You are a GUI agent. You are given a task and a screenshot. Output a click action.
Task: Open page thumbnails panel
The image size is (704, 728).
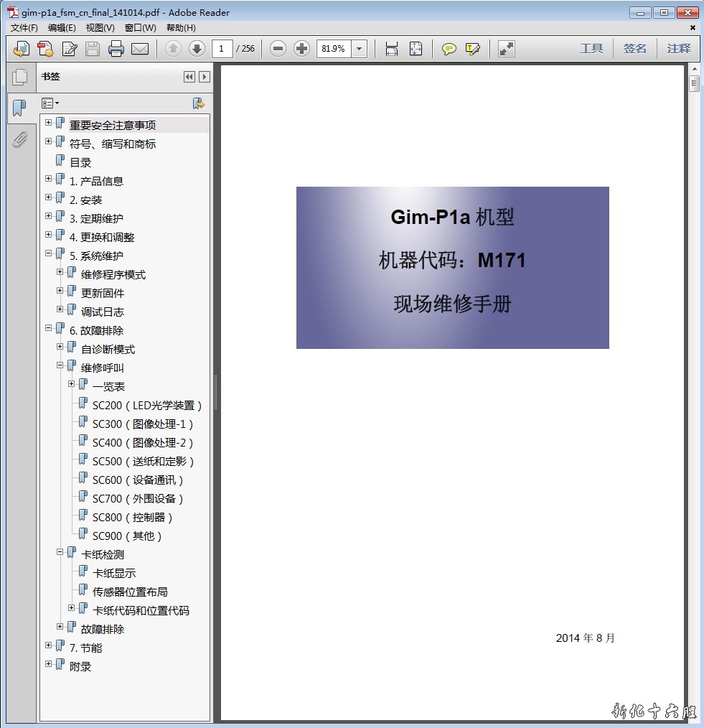[19, 77]
